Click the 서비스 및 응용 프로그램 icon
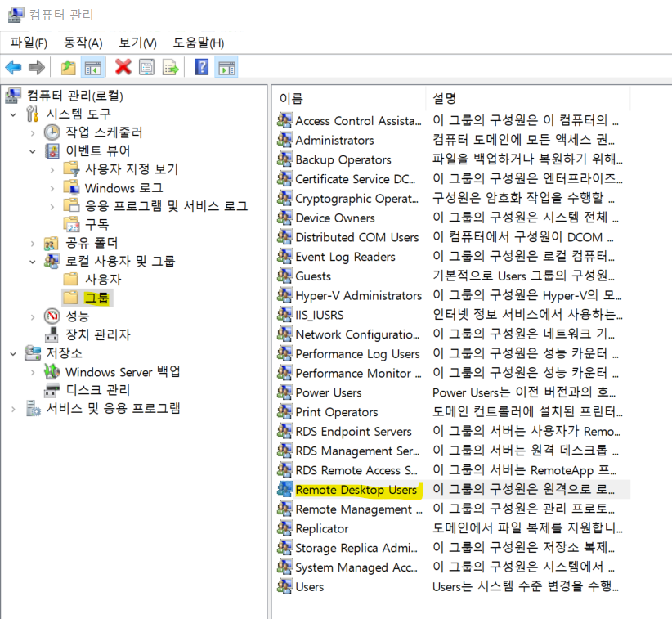The height and width of the screenshot is (619, 672). tap(33, 409)
